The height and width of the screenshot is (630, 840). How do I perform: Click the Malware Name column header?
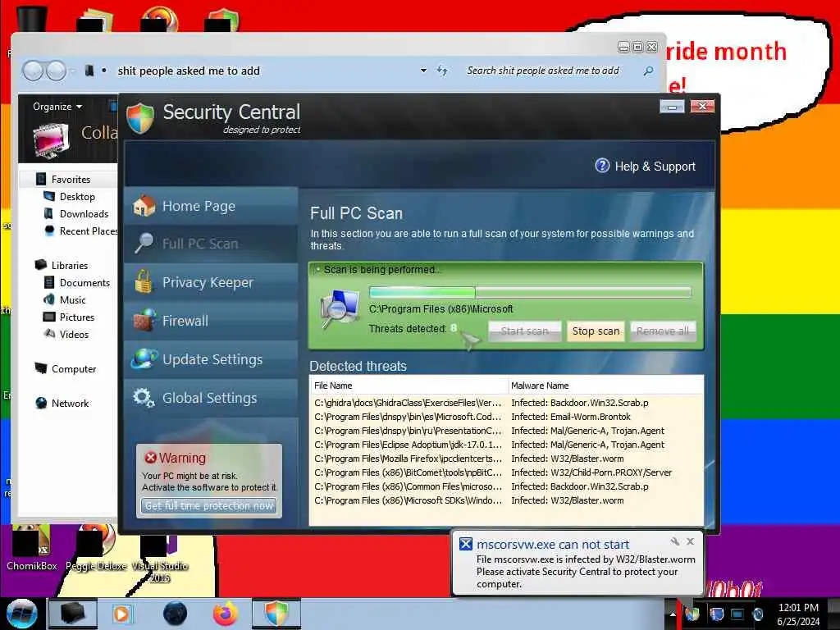pyautogui.click(x=605, y=386)
